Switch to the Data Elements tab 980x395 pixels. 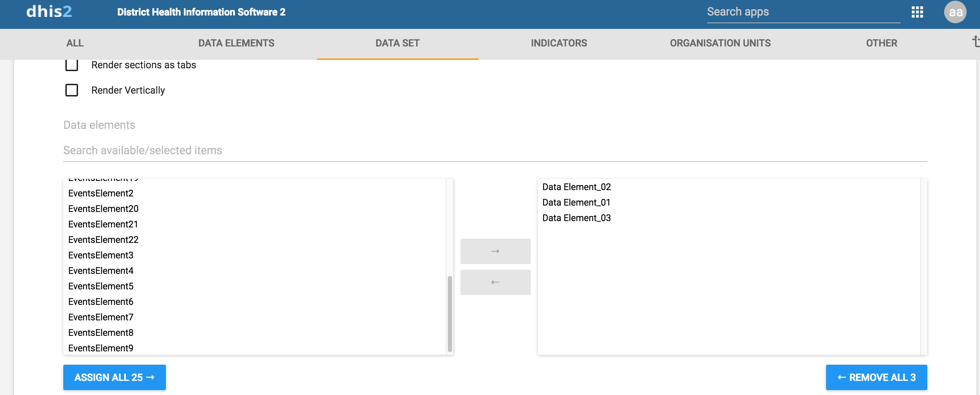(x=236, y=43)
